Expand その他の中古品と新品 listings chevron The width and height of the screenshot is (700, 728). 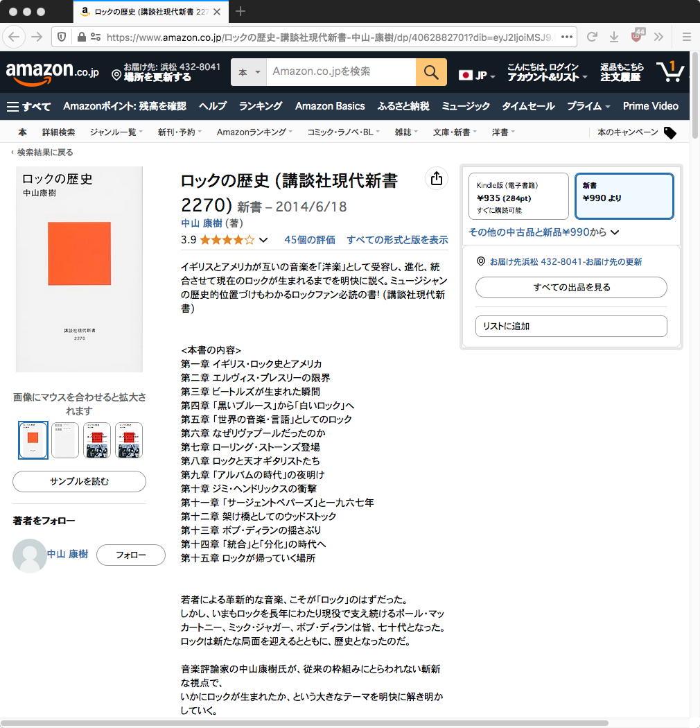click(615, 232)
